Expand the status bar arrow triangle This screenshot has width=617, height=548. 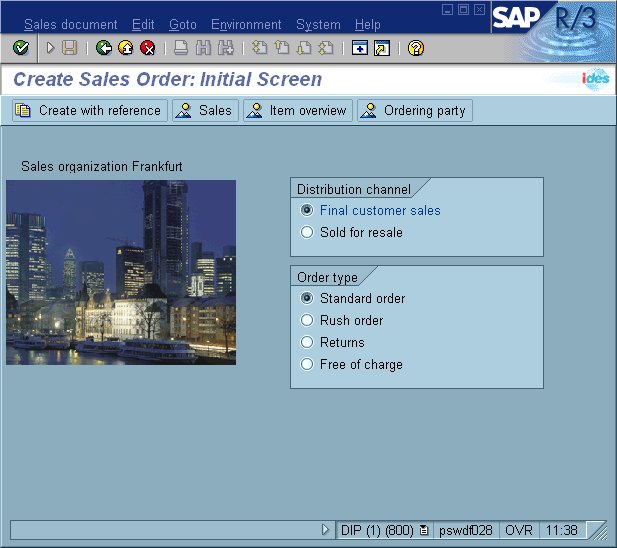tap(325, 530)
